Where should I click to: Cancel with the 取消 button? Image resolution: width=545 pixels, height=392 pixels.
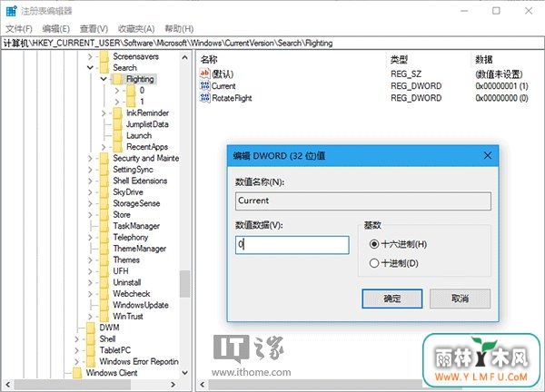(x=460, y=299)
